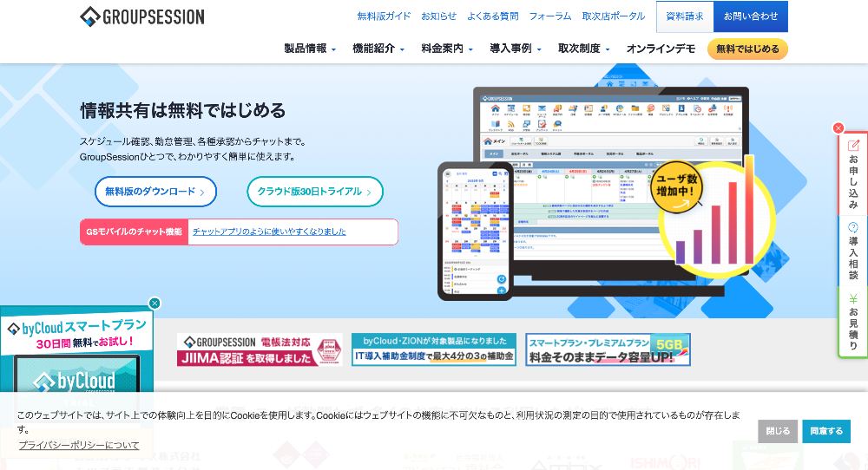Open the チャットアプリのように使いやすくなりました link
Screen dimensions: 868x470
click(269, 232)
